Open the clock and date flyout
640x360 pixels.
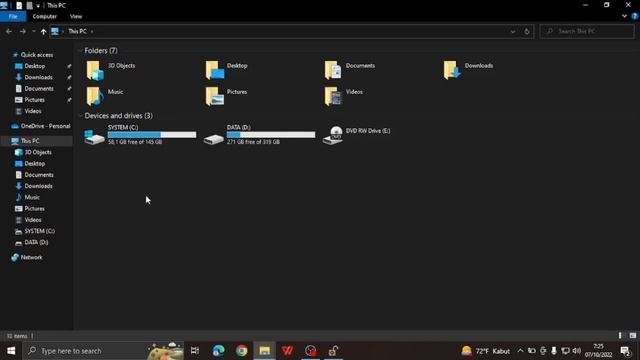(x=598, y=351)
